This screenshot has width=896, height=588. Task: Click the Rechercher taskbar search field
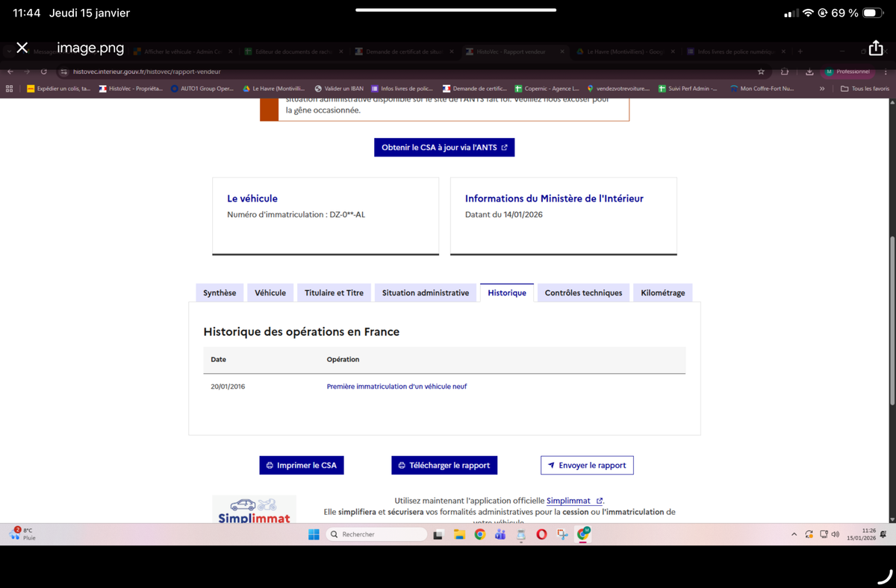pyautogui.click(x=377, y=534)
